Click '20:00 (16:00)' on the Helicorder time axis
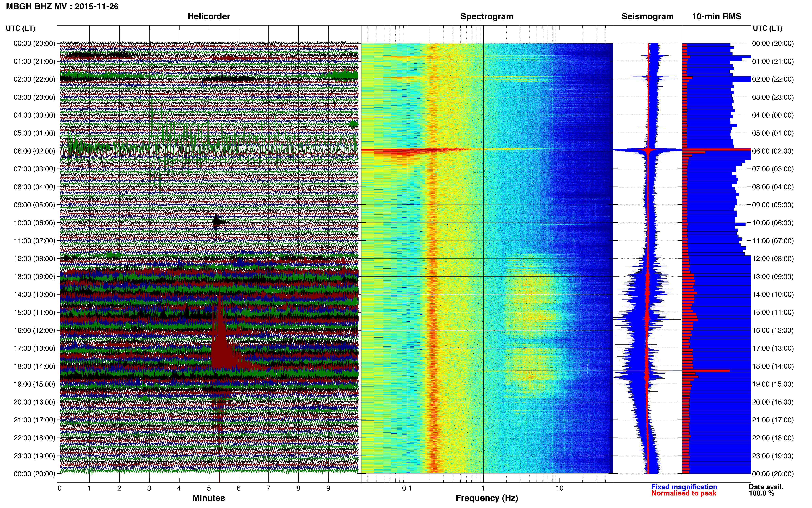 34,402
